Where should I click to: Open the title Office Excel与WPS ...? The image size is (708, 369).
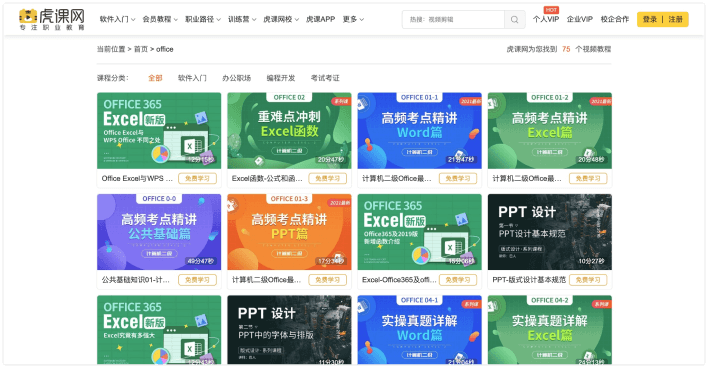(x=137, y=178)
